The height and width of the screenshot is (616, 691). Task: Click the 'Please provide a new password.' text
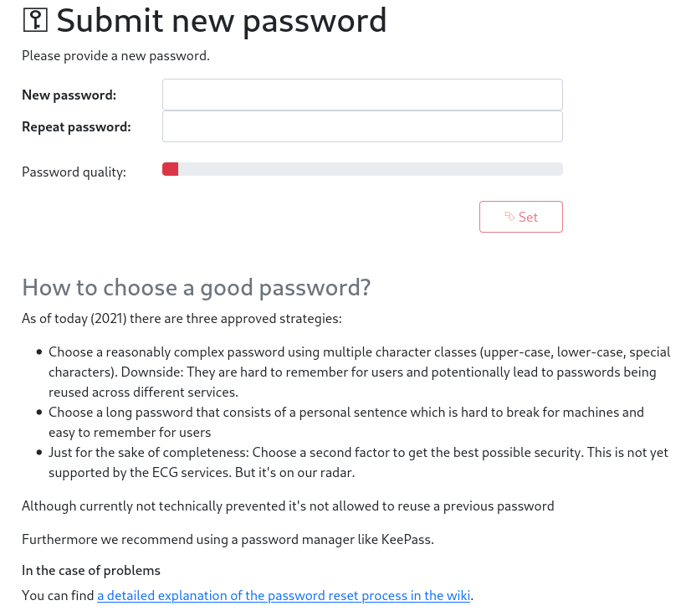pos(116,56)
